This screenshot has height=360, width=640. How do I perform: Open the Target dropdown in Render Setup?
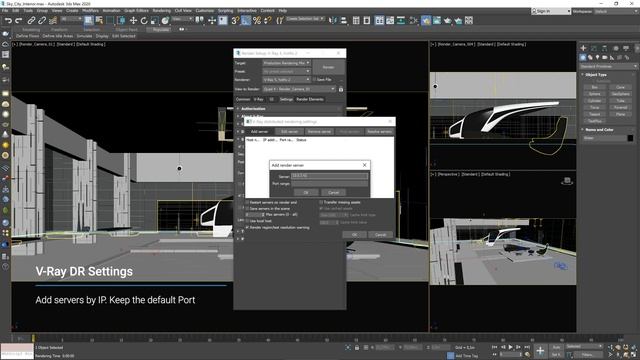287,63
